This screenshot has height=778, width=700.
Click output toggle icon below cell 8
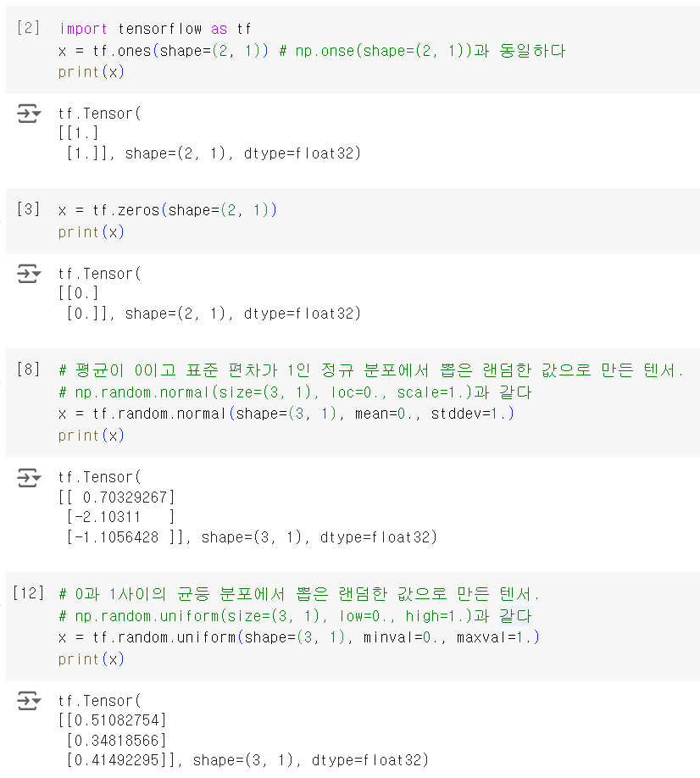(x=29, y=477)
